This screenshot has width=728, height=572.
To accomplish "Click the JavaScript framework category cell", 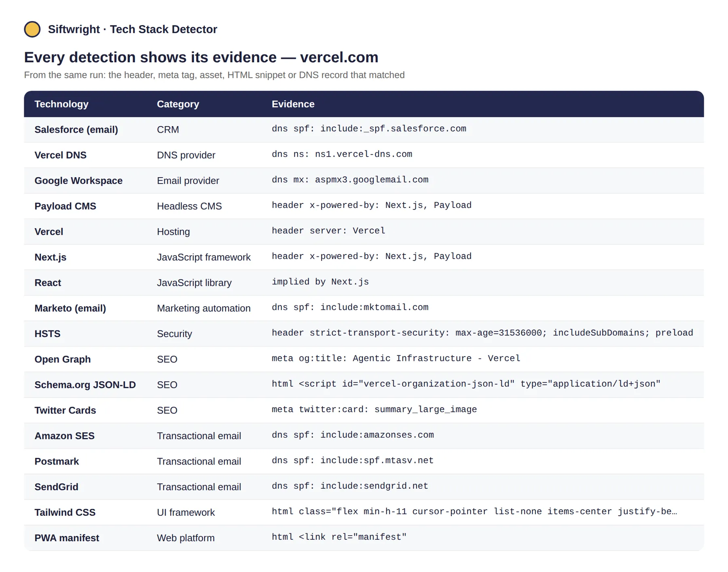I will pos(204,257).
